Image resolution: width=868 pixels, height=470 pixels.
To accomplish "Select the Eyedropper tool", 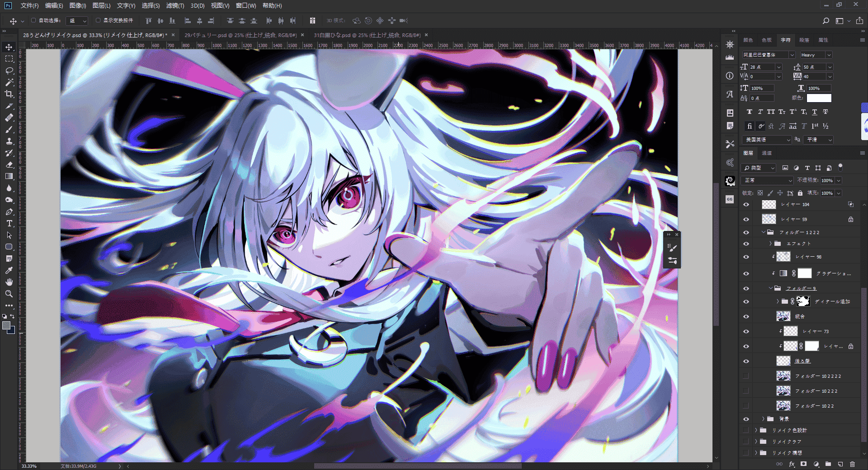I will click(x=9, y=270).
